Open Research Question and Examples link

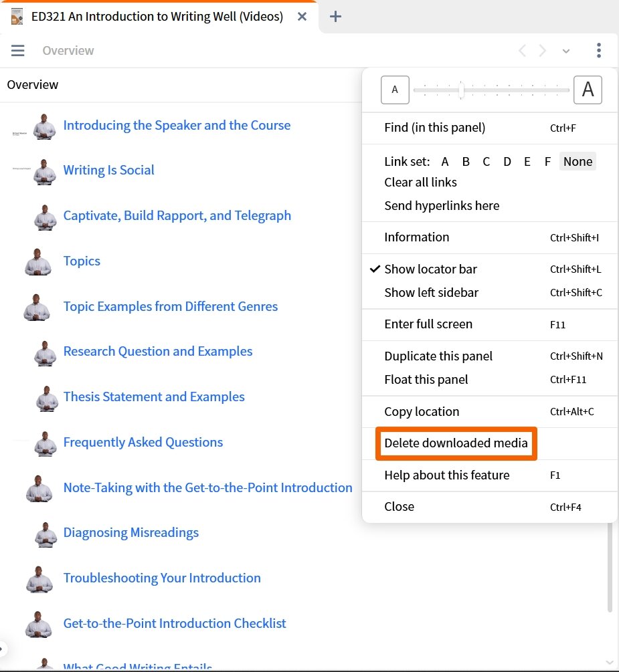click(x=158, y=352)
